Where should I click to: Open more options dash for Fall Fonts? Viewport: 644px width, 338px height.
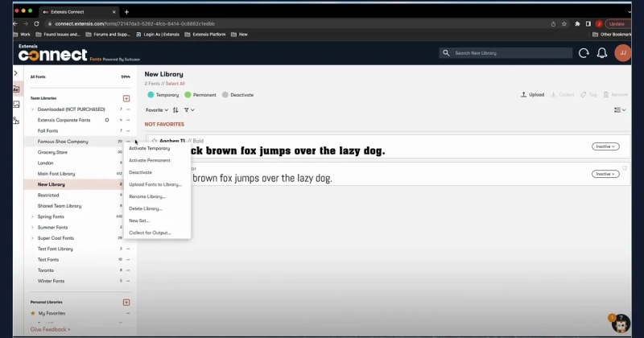tap(128, 130)
